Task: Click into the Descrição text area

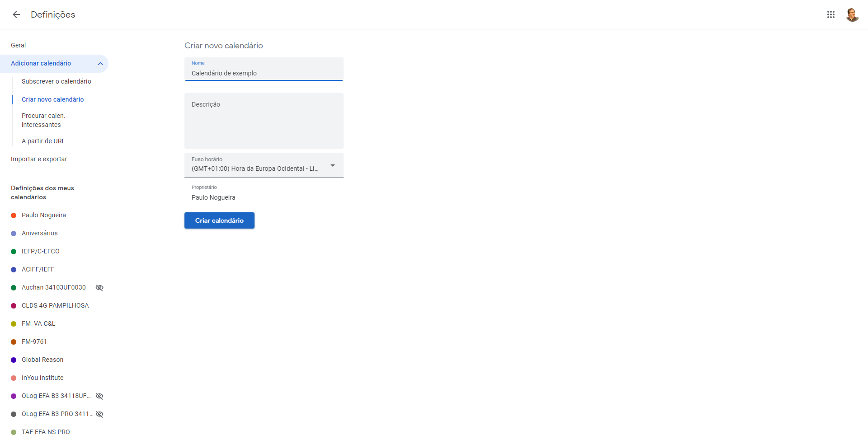Action: [264, 121]
